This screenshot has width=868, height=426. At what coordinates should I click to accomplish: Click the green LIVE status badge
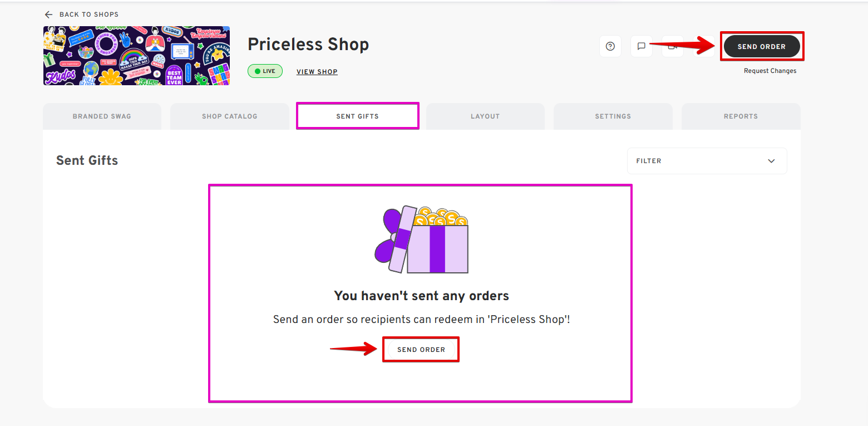click(x=265, y=71)
